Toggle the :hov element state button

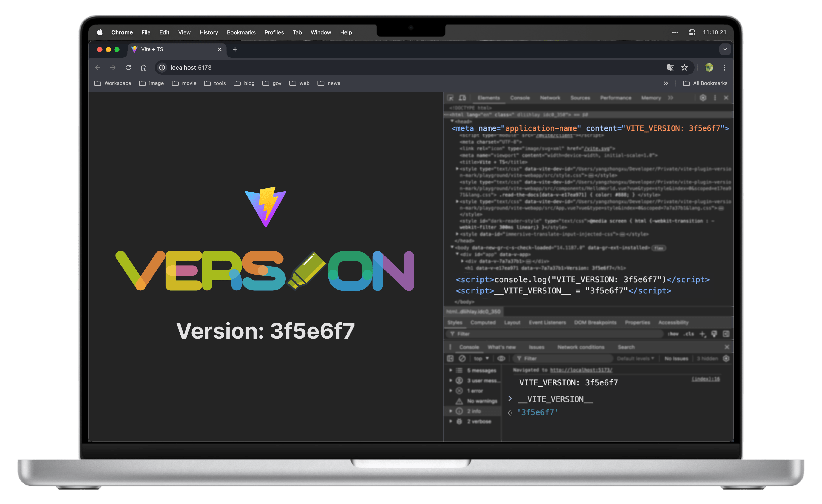(x=673, y=334)
